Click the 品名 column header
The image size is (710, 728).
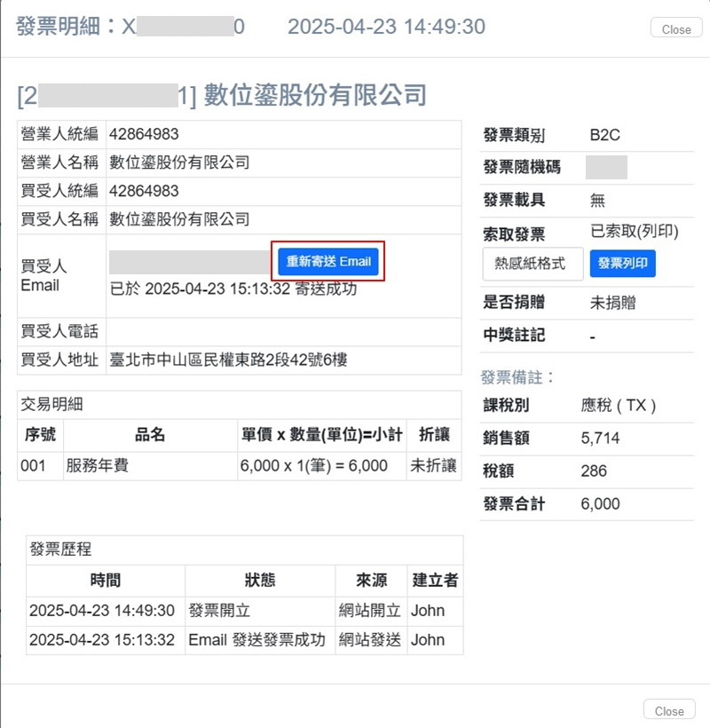(x=150, y=435)
